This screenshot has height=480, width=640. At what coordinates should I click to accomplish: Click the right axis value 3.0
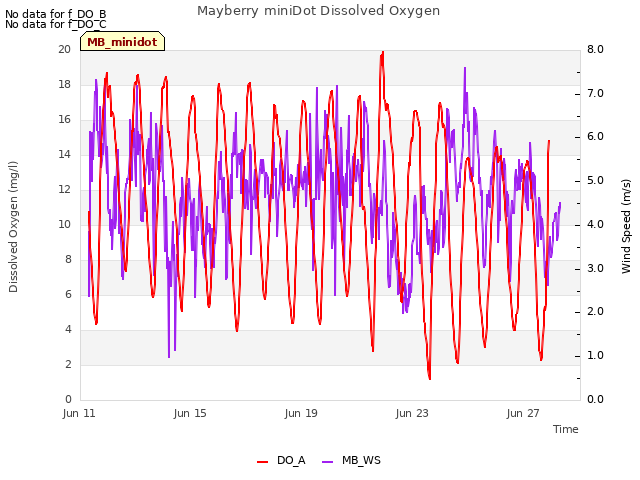595,269
